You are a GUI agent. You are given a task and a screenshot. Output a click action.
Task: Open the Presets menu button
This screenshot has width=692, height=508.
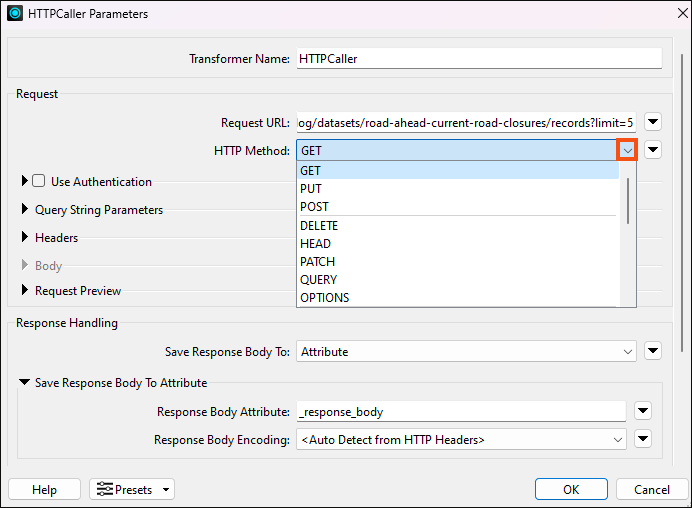132,490
